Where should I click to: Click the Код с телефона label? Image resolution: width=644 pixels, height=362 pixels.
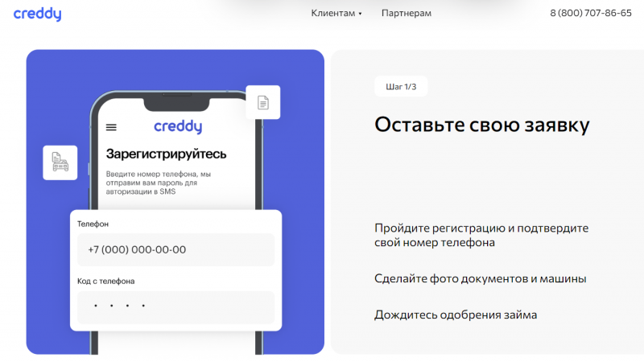click(106, 281)
